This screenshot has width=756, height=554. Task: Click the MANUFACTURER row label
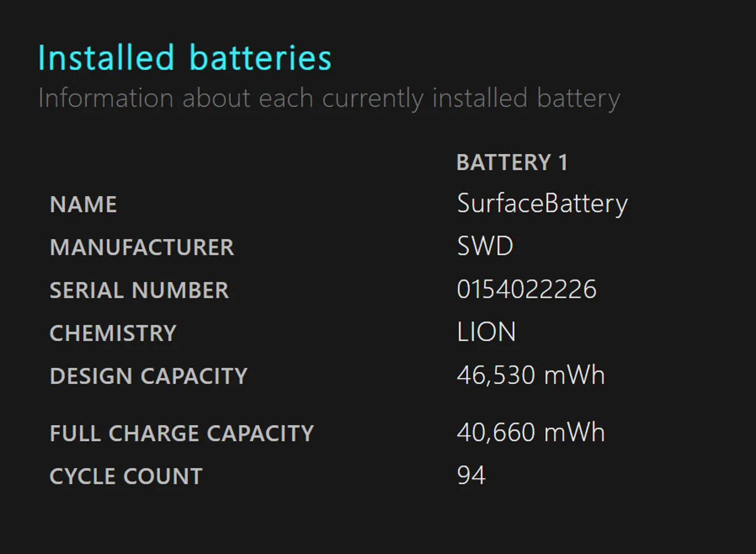pyautogui.click(x=142, y=247)
